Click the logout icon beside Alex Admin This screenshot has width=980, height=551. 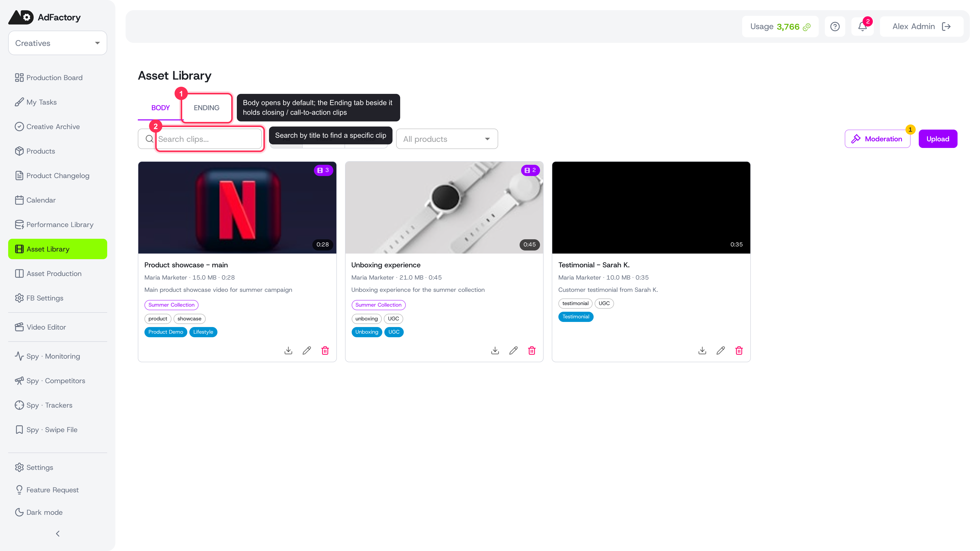pyautogui.click(x=947, y=27)
